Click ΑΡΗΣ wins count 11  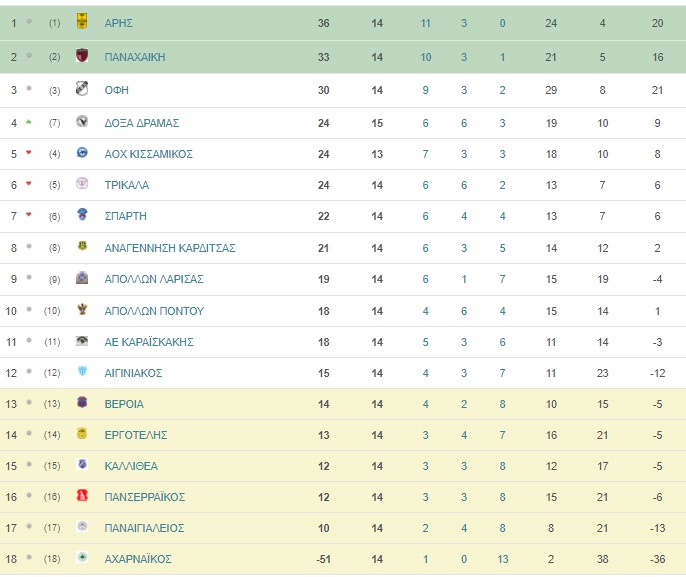[x=426, y=23]
